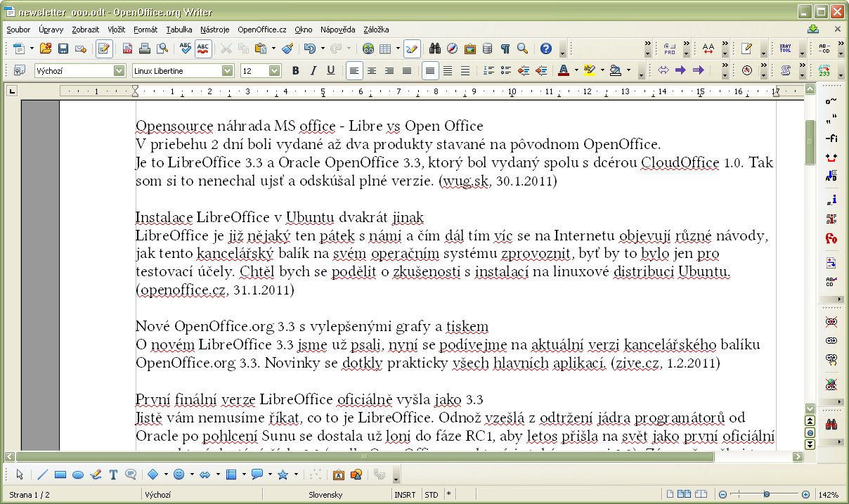Open the Soubor menu
Image resolution: width=849 pixels, height=504 pixels.
tap(18, 30)
